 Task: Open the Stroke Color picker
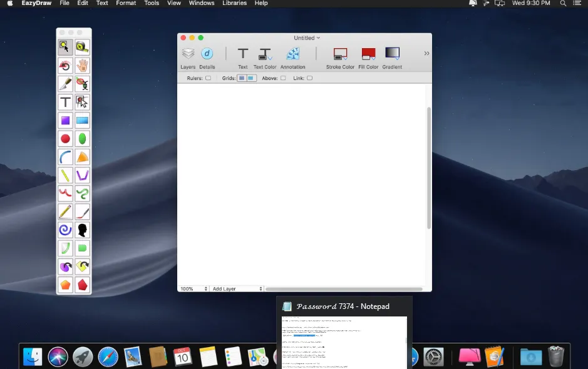(x=340, y=58)
